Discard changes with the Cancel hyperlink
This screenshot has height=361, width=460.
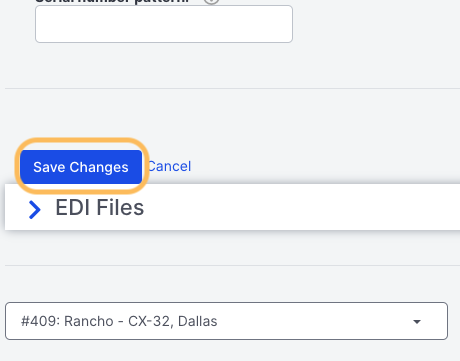(169, 166)
